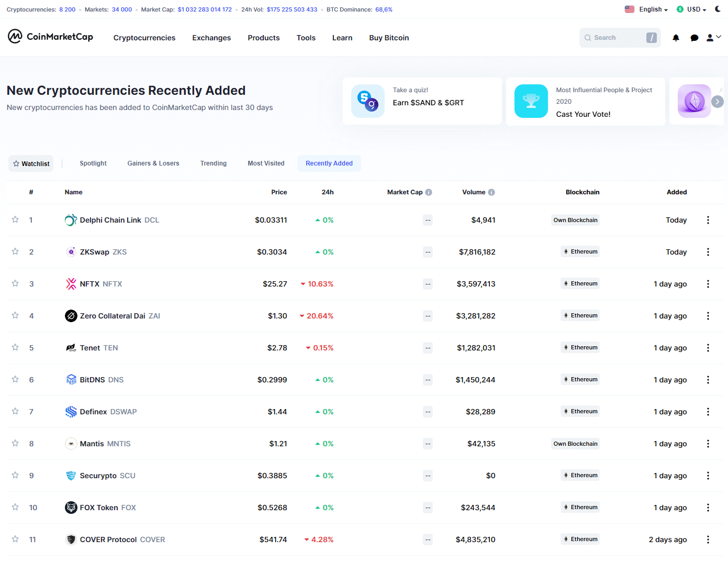Image resolution: width=728 pixels, height=561 pixels.
Task: Click the Search input field
Action: [620, 38]
